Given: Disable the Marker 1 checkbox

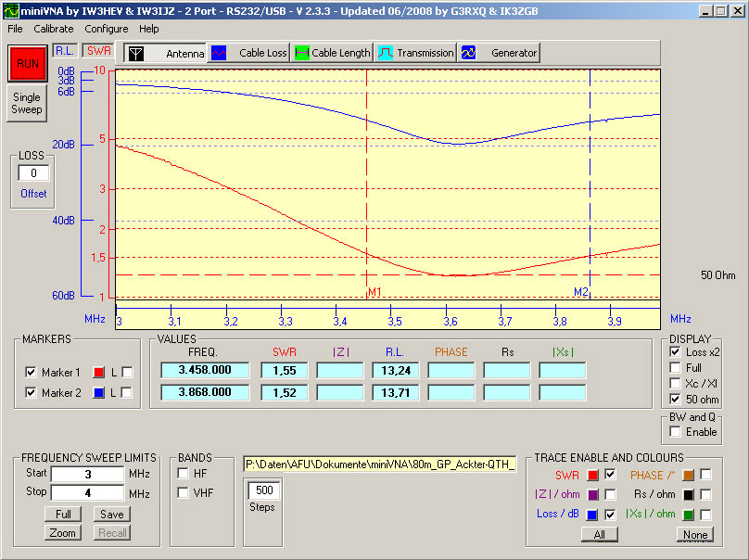Looking at the screenshot, I should pyautogui.click(x=31, y=373).
